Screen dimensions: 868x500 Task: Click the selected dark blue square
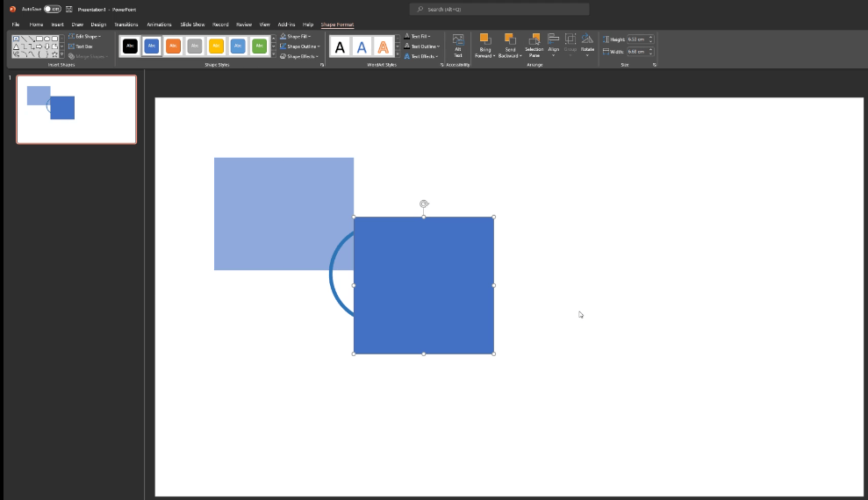[424, 285]
